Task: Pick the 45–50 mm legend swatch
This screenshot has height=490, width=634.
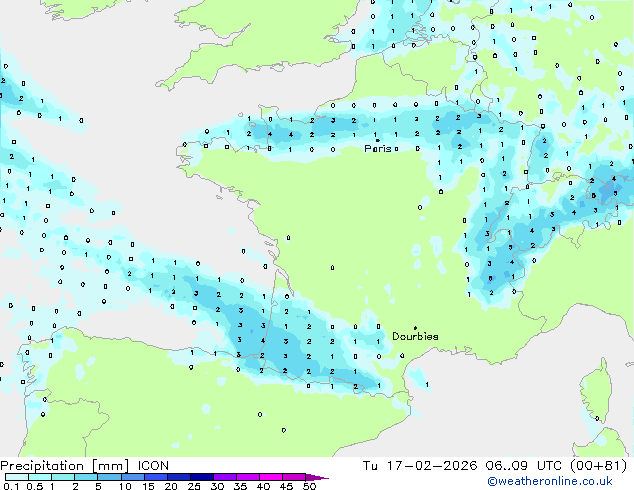Action: [293, 477]
